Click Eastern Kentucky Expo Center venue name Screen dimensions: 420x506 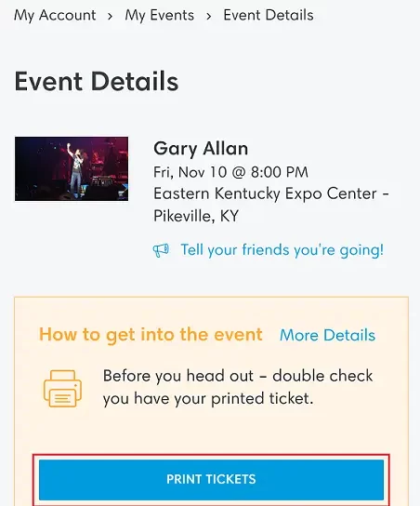[x=265, y=194]
